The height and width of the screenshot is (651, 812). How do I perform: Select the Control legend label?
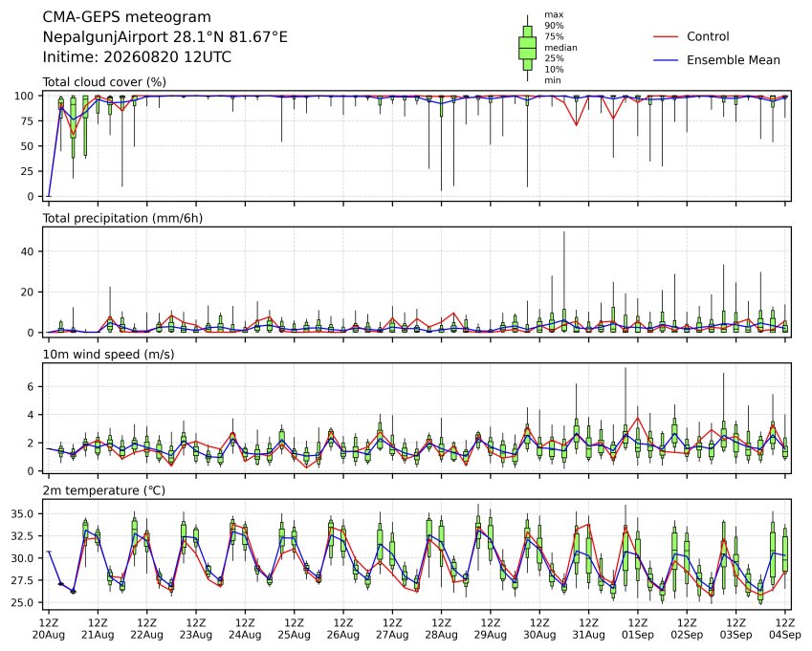(x=708, y=36)
